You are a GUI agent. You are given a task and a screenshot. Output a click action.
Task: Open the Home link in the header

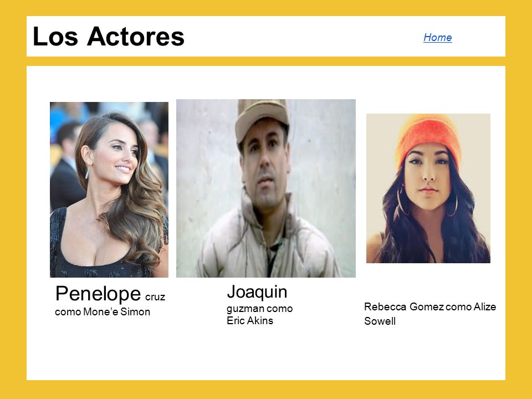pyautogui.click(x=437, y=37)
